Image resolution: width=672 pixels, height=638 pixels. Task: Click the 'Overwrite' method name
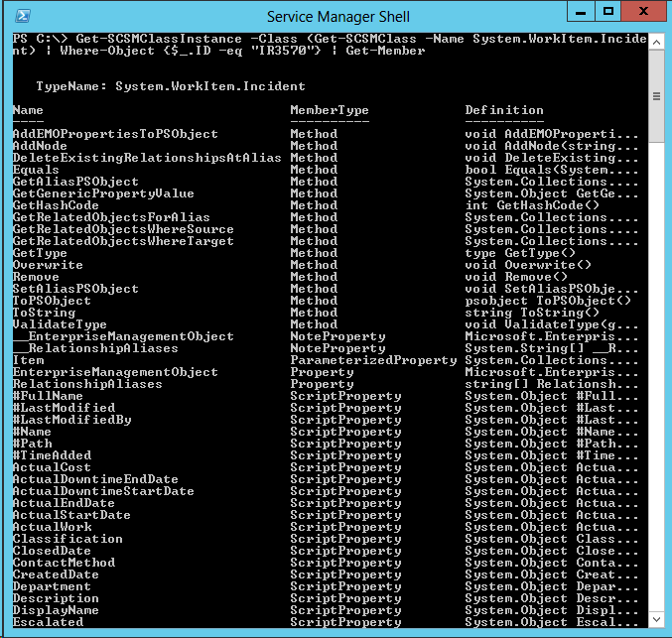(x=48, y=265)
